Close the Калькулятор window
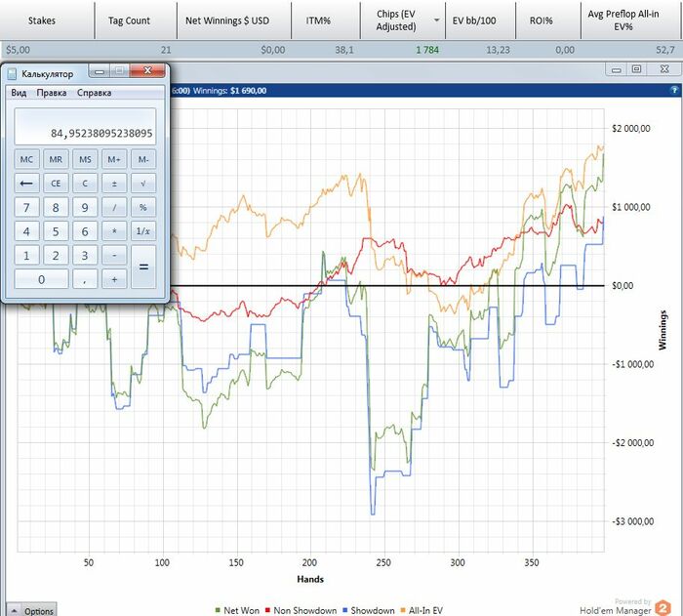The width and height of the screenshot is (683, 616). tap(147, 70)
